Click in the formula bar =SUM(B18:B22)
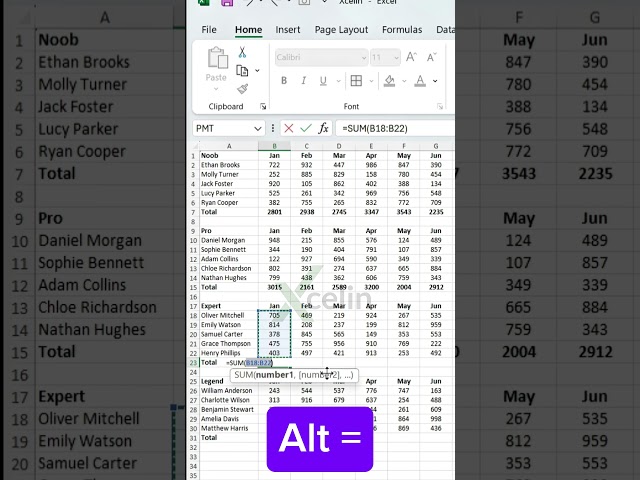Screen dimensions: 640x480 394,129
